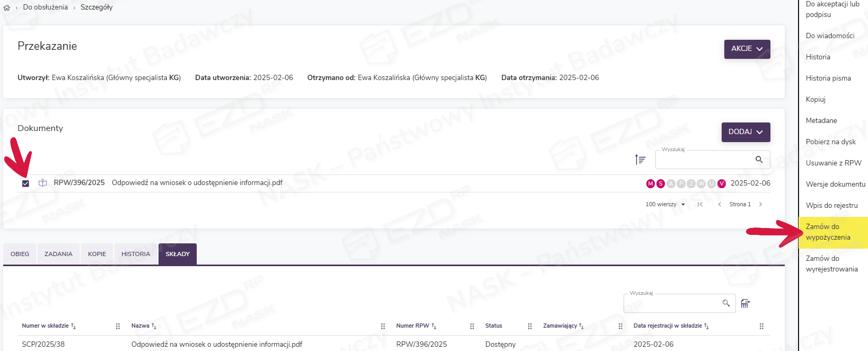The image size is (868, 351).
Task: Click the magnifier icon in Dokumenty search
Action: 759,160
